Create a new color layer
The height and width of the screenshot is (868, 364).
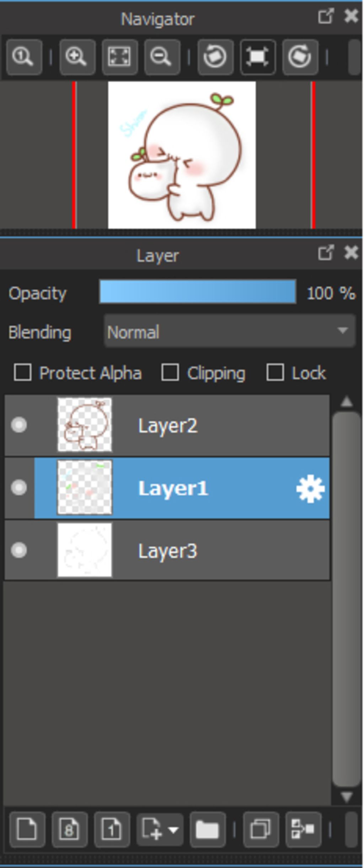pyautogui.click(x=27, y=829)
